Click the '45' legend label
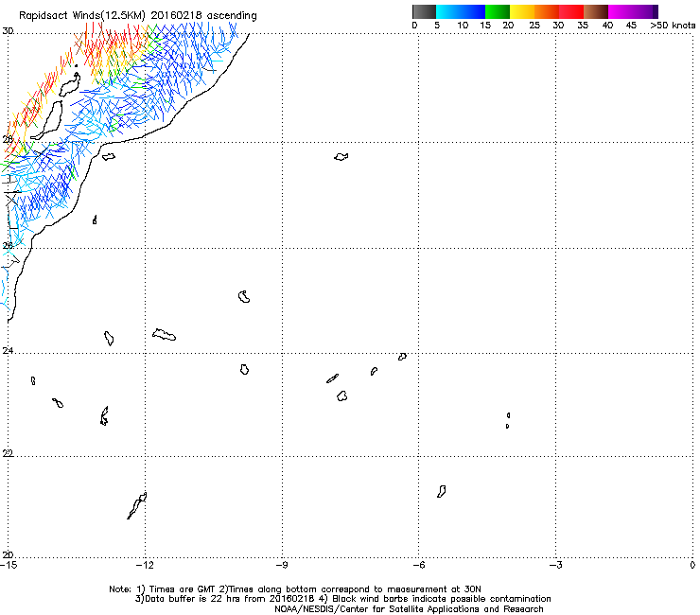This screenshot has width=700, height=615. click(631, 26)
